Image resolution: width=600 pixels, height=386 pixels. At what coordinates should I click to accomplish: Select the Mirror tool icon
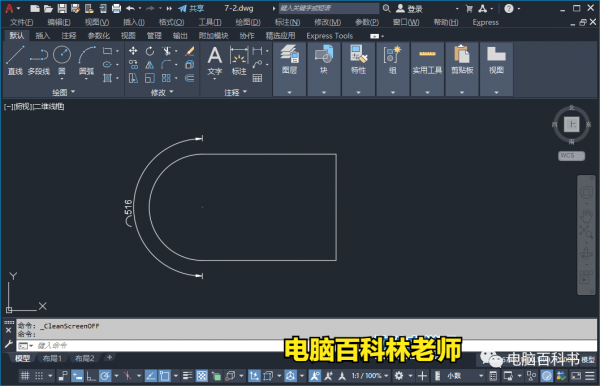(x=150, y=64)
